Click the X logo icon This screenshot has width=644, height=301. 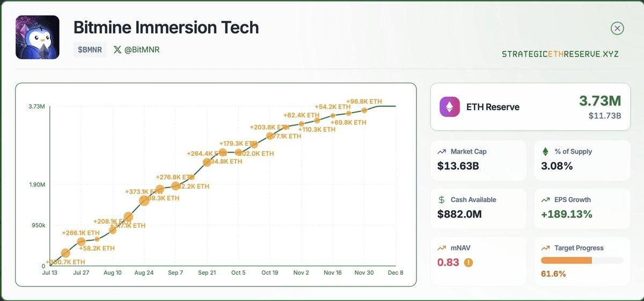tap(118, 49)
